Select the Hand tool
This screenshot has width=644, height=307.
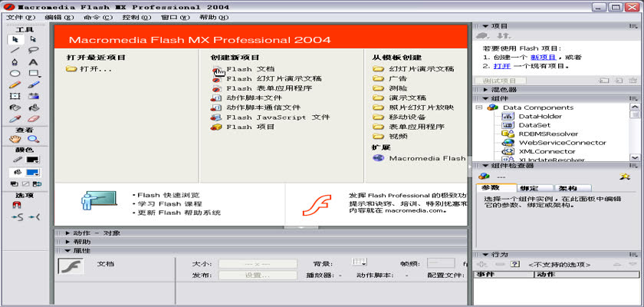[x=15, y=140]
